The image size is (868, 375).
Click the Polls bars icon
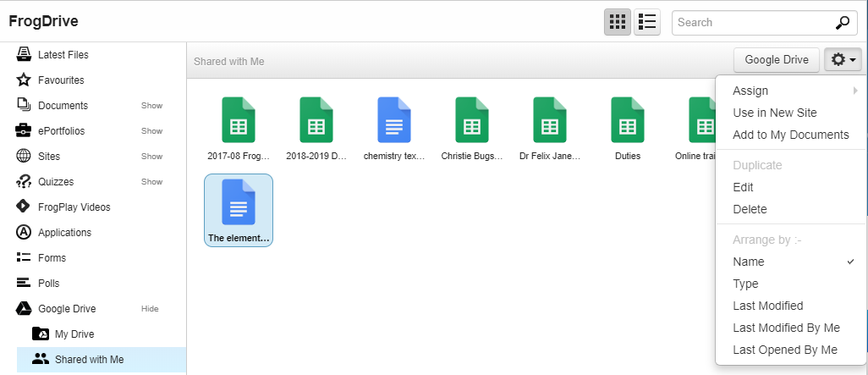23,283
